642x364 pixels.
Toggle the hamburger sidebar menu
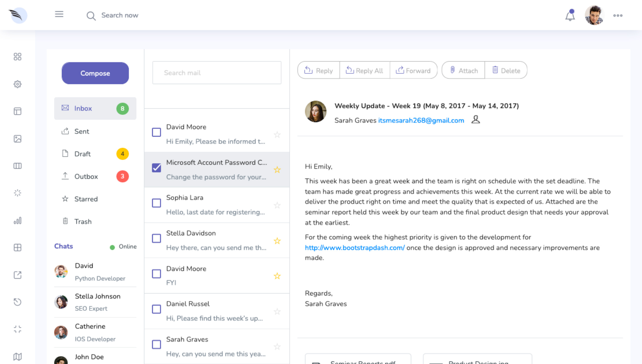[x=59, y=14]
